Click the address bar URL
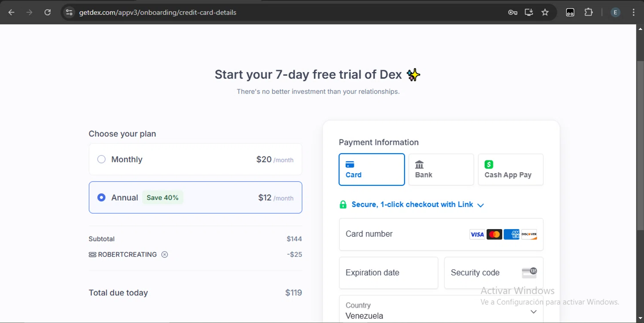644x323 pixels. 158,12
